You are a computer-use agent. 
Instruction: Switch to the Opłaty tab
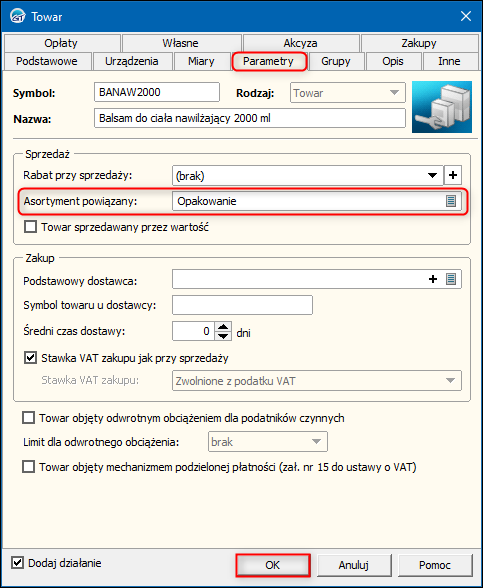pos(61,43)
